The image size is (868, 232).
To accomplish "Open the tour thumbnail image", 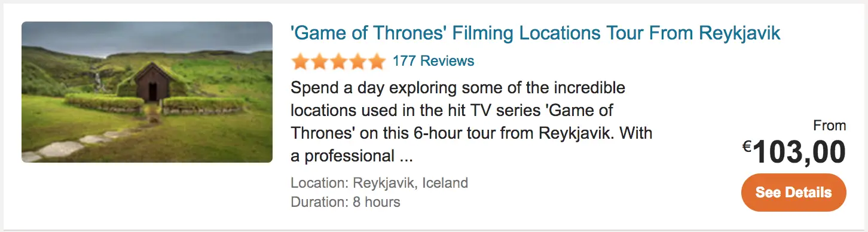I will pos(147,92).
